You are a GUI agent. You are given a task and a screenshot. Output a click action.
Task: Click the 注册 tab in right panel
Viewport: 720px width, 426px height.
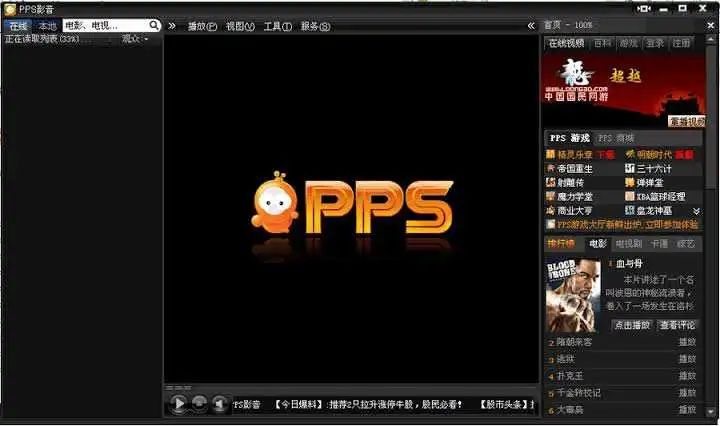[x=681, y=43]
